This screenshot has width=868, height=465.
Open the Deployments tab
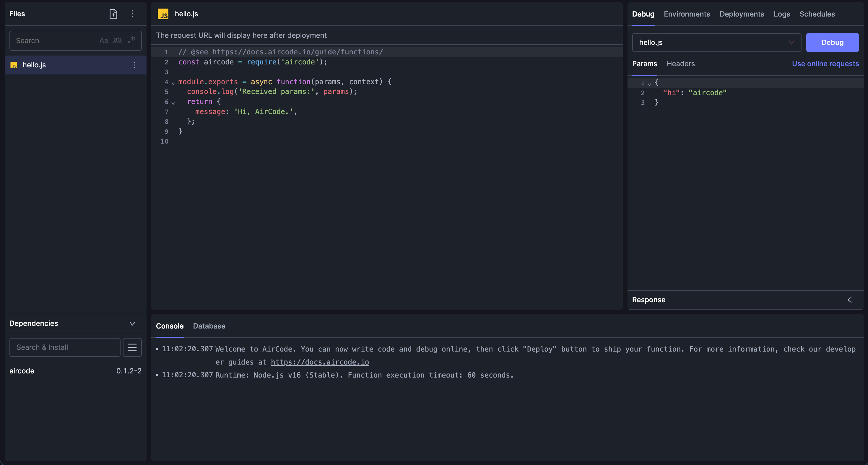click(742, 14)
